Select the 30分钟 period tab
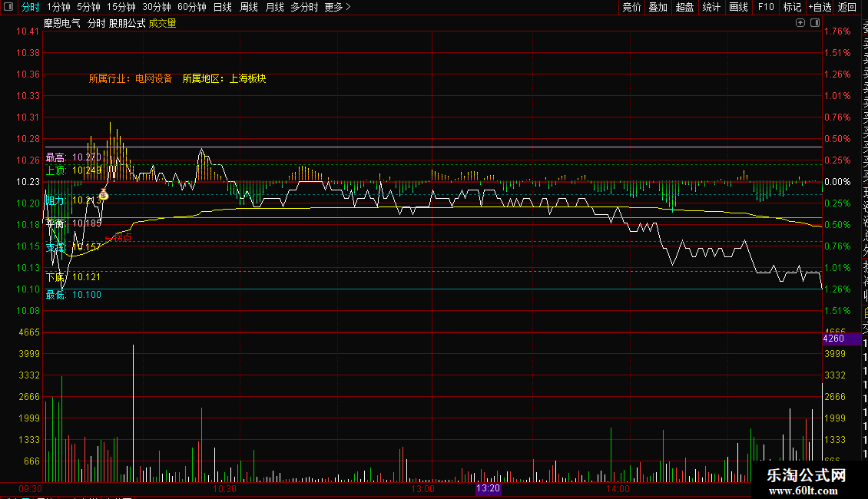 point(157,7)
